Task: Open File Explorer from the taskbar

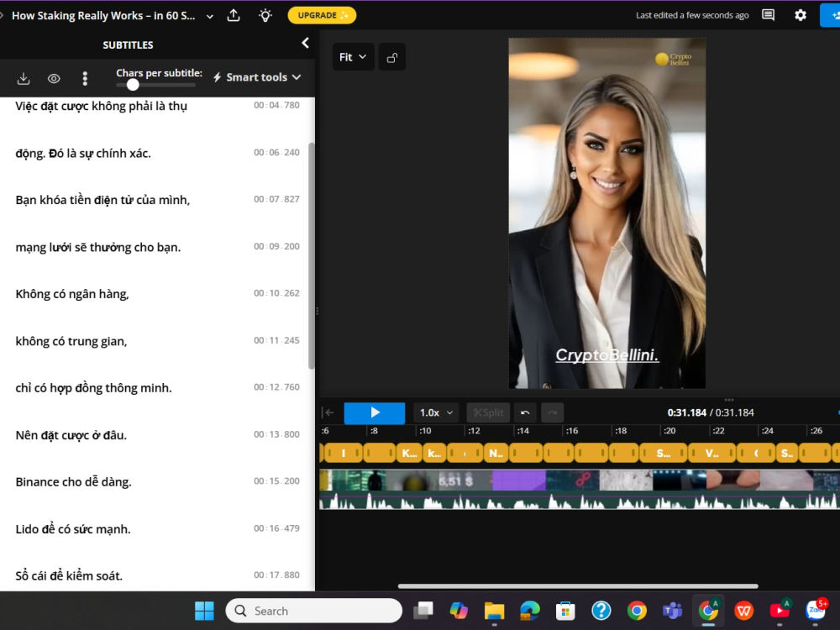Action: click(x=494, y=611)
